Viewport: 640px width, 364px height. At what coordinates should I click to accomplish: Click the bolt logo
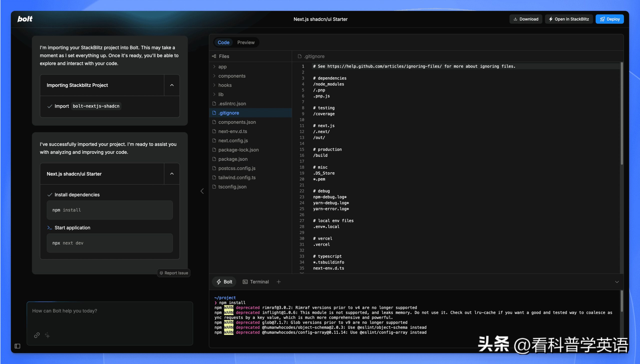(x=25, y=19)
